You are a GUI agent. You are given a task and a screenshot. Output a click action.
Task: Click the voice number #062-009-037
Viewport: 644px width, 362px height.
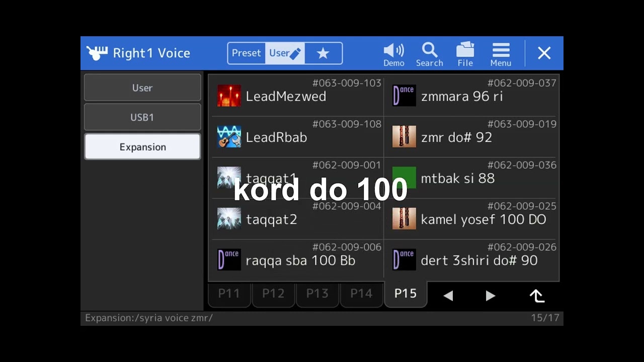522,83
